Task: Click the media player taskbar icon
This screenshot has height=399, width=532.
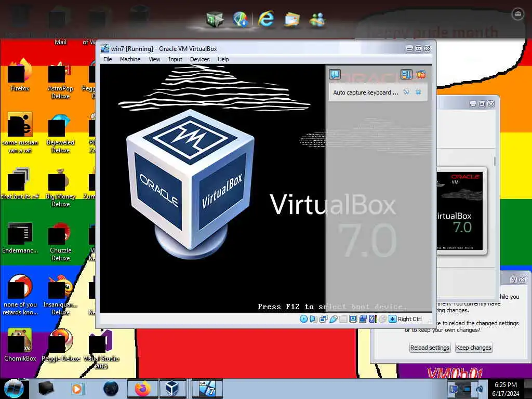Action: 77,389
